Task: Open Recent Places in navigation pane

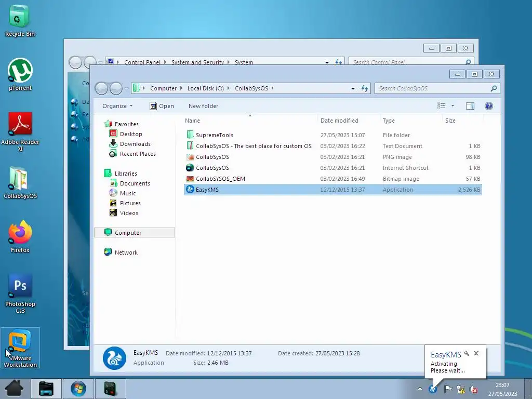Action: 137,154
